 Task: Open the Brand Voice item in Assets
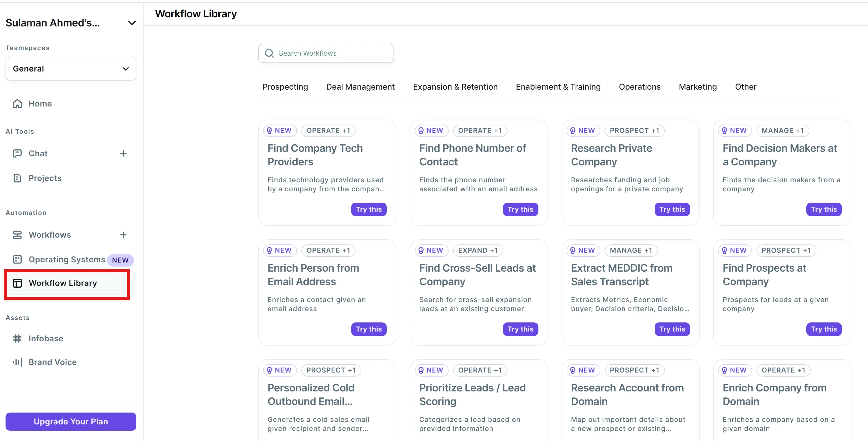[x=52, y=362]
